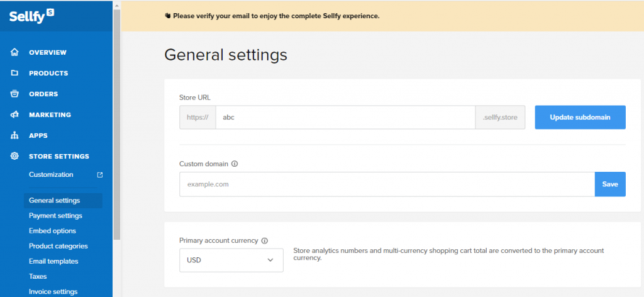Click the sidebar scrollbar up arrow

(x=116, y=6)
